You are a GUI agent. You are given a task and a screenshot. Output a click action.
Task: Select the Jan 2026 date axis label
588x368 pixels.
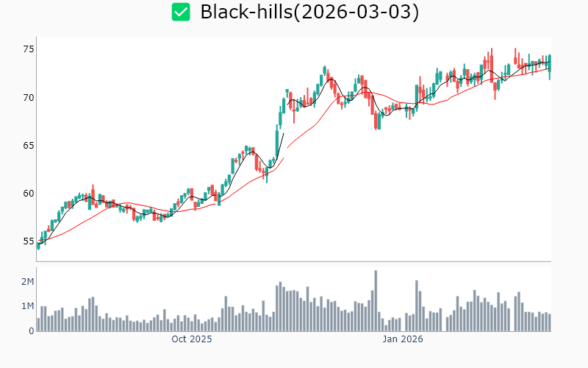(403, 339)
